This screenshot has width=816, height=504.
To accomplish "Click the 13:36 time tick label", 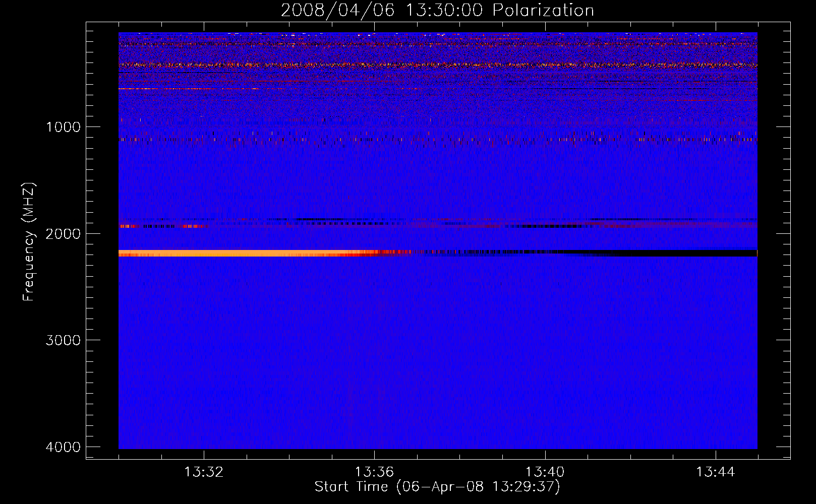I will pyautogui.click(x=374, y=472).
